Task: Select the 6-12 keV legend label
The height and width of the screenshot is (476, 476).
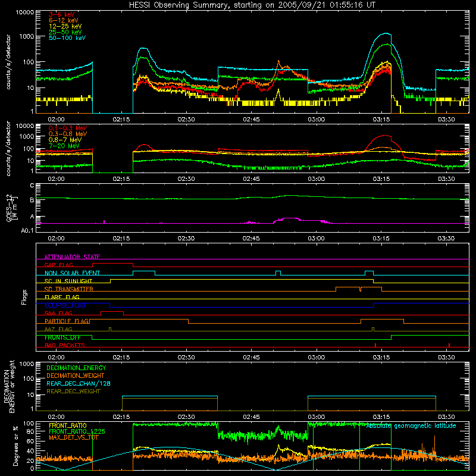Action: coord(63,20)
